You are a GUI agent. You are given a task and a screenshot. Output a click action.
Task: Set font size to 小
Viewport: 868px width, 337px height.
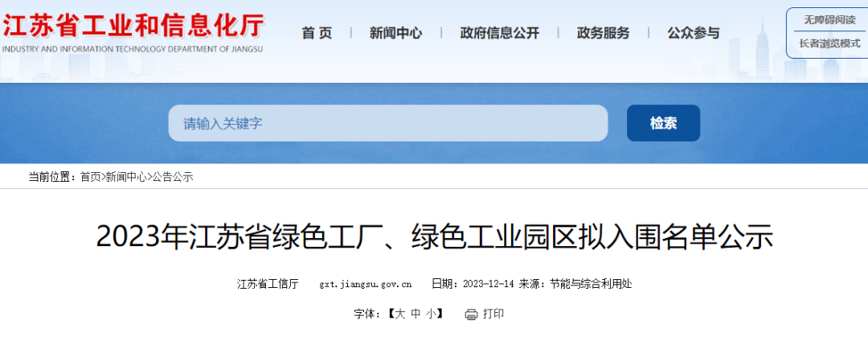[x=432, y=314]
